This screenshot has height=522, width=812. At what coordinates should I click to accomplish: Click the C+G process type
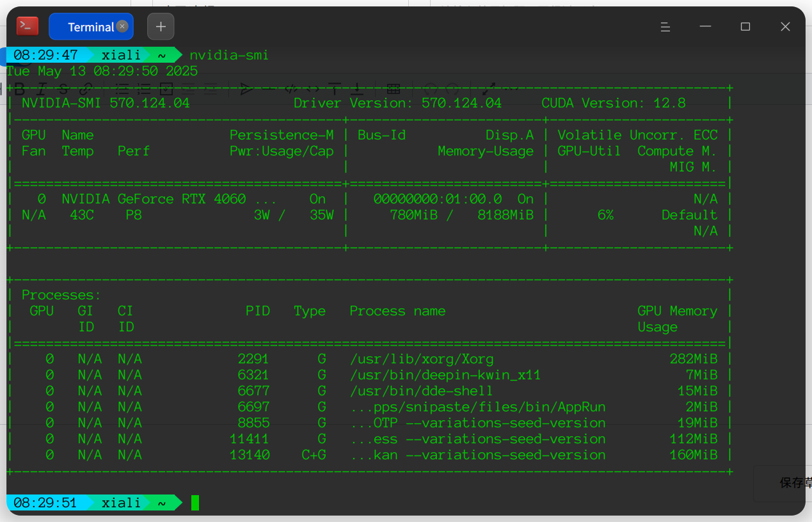click(314, 455)
